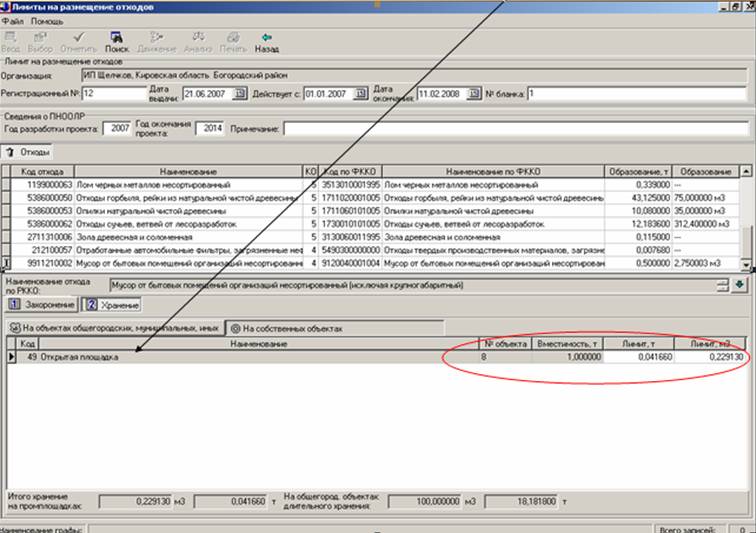Screen dimensions: 756x533
Task: Open the Файл menu
Action: pos(13,20)
